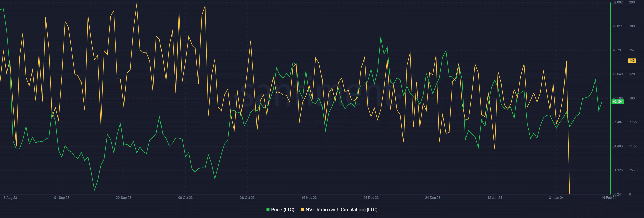The image size is (644, 218).
Task: Click the yellow 143 NVT value badge
Action: click(x=632, y=61)
